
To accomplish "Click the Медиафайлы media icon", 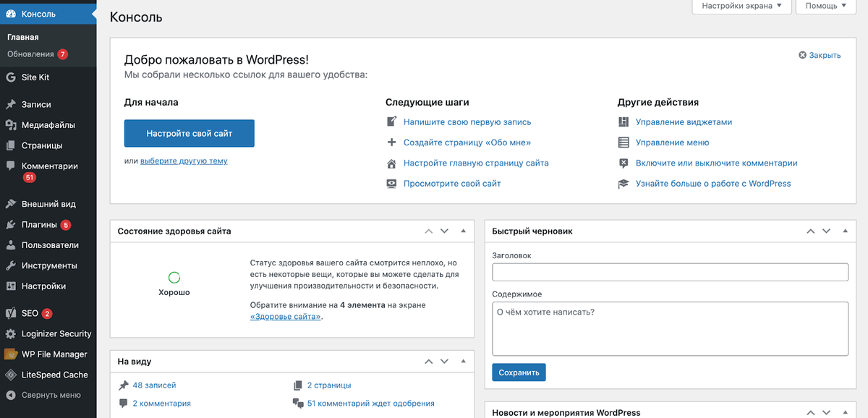I will 11,125.
